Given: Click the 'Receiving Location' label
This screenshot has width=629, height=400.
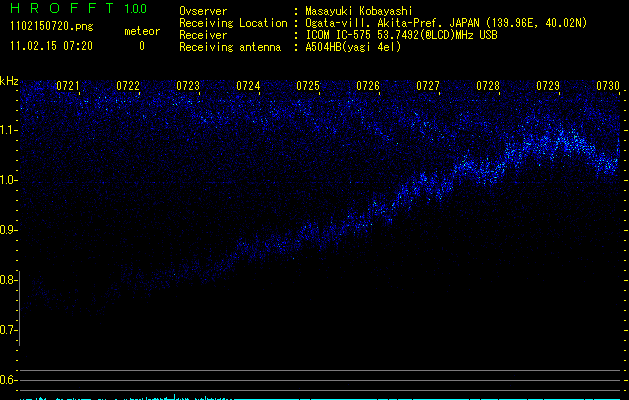Looking at the screenshot, I should pos(233,23).
